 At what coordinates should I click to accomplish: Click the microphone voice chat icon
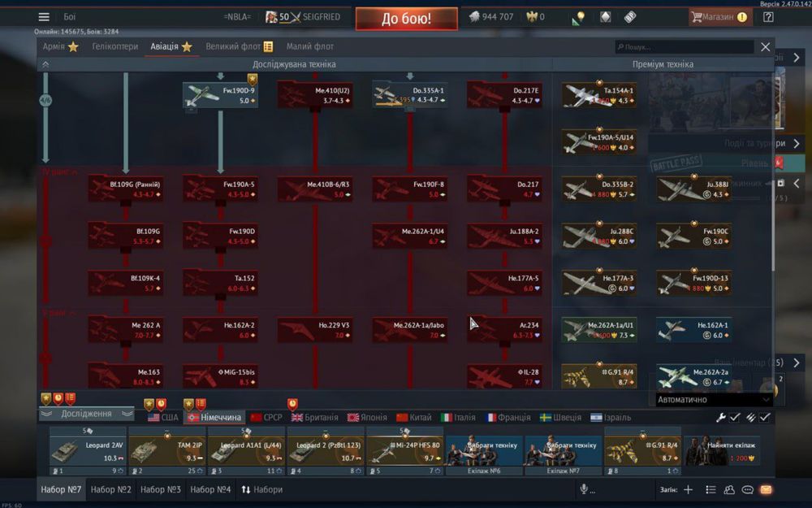coord(584,488)
